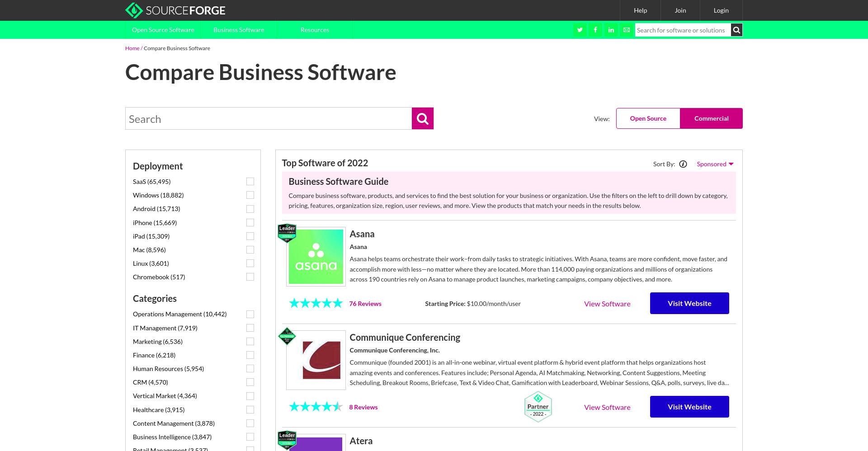Check the Vertical Market category checkbox

click(250, 396)
